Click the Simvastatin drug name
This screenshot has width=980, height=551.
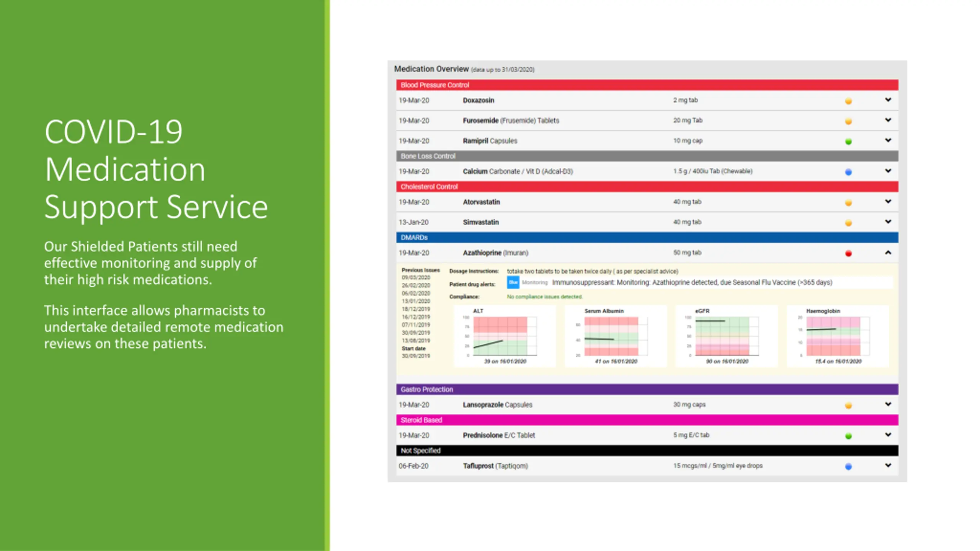coord(481,222)
